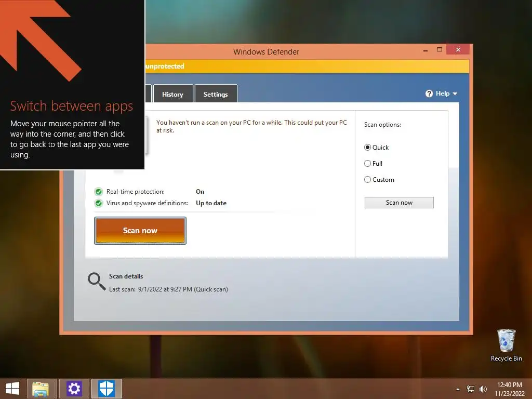Click the gray Scan now button
532x399 pixels.
coord(399,203)
